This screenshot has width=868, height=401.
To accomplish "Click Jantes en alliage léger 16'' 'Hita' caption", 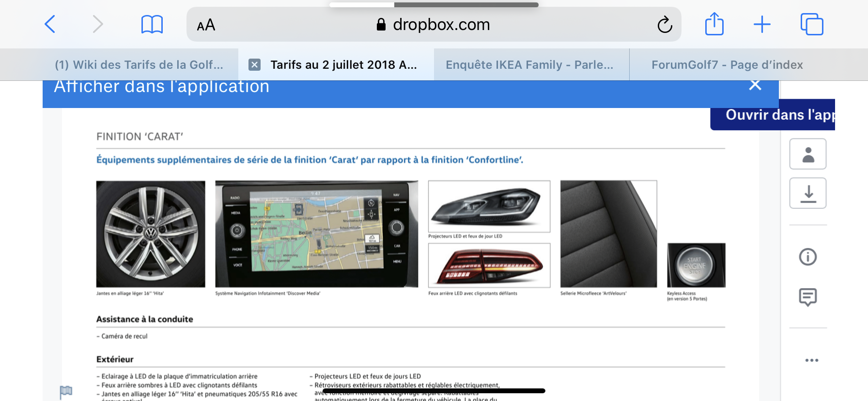I will coord(130,293).
